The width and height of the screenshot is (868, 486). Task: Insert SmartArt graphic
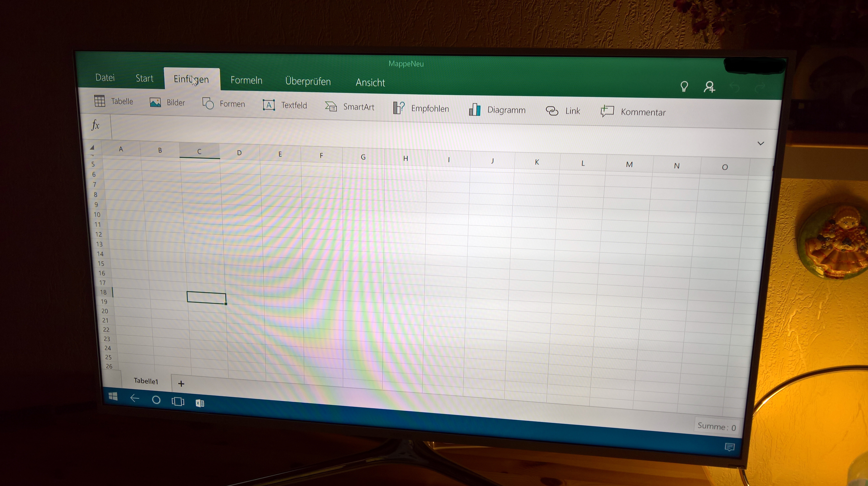(x=349, y=107)
